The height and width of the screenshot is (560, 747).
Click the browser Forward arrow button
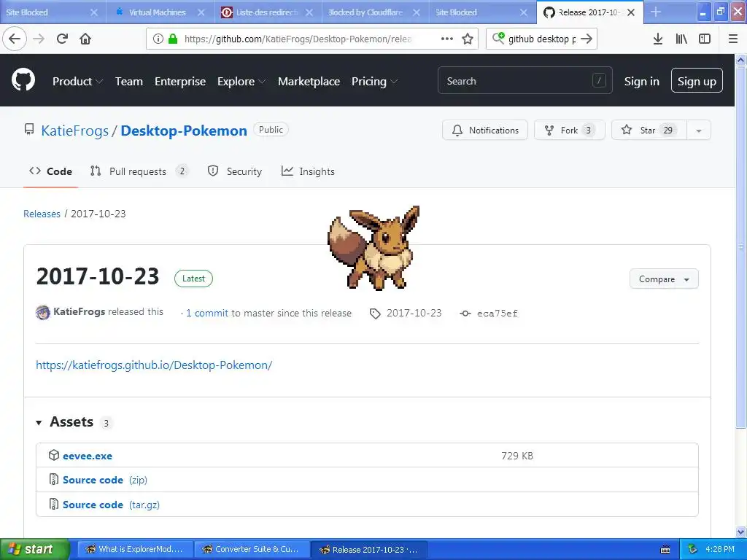point(39,39)
